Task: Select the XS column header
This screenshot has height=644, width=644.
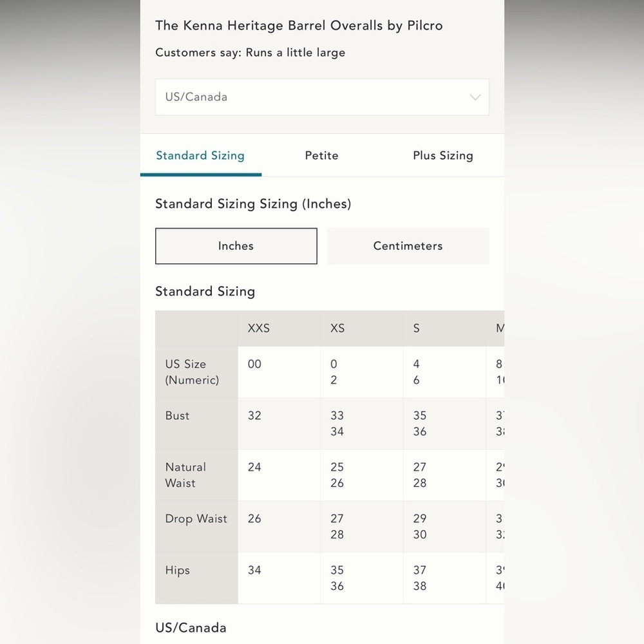Action: coord(337,328)
